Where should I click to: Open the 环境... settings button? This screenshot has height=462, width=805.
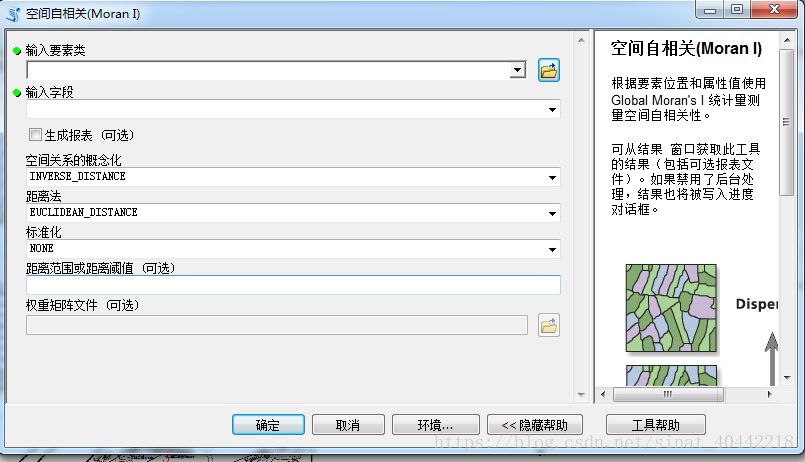(x=435, y=425)
